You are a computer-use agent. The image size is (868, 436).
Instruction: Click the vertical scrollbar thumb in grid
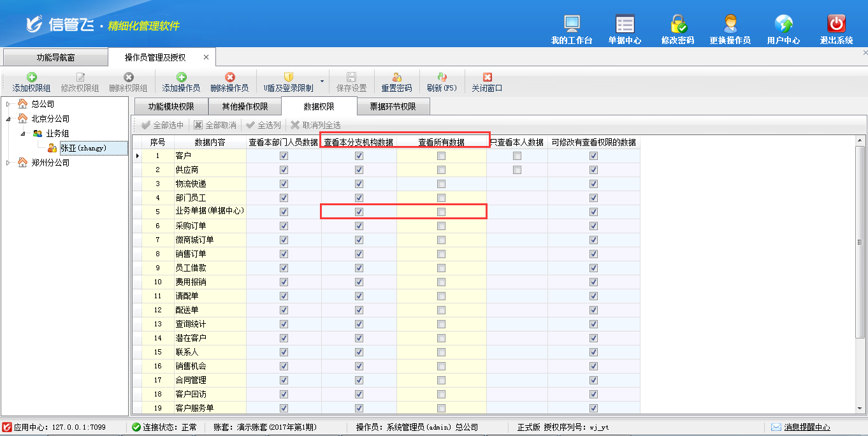click(x=859, y=242)
